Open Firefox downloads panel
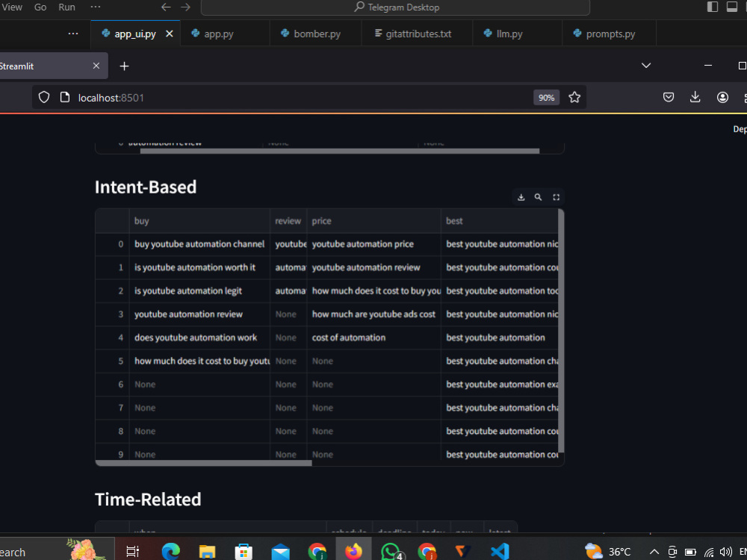747x560 pixels. (695, 98)
